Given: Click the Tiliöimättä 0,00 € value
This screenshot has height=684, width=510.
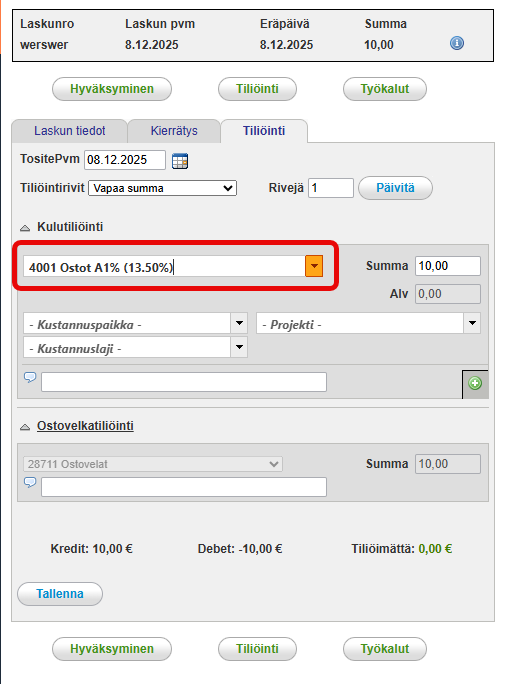Looking at the screenshot, I should click(435, 548).
